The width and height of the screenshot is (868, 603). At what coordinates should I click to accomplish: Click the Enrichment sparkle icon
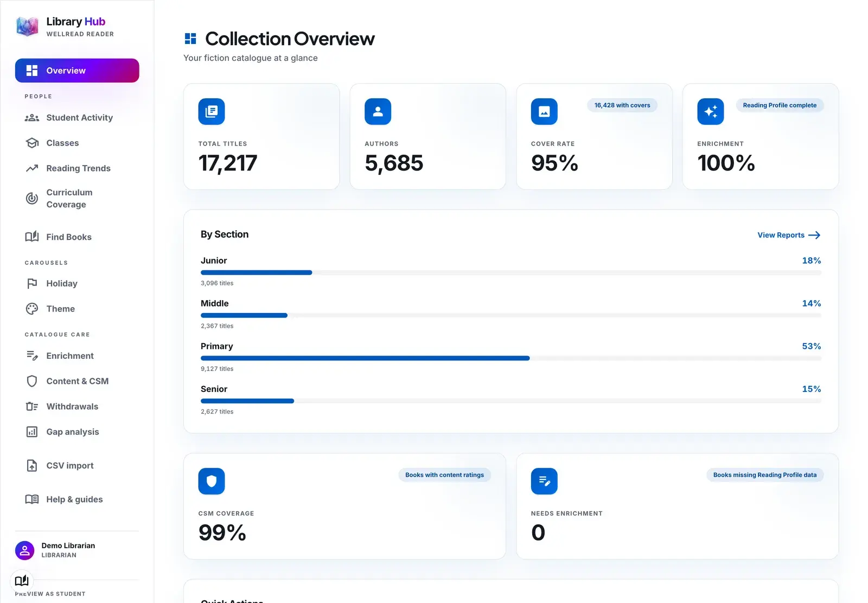(711, 111)
